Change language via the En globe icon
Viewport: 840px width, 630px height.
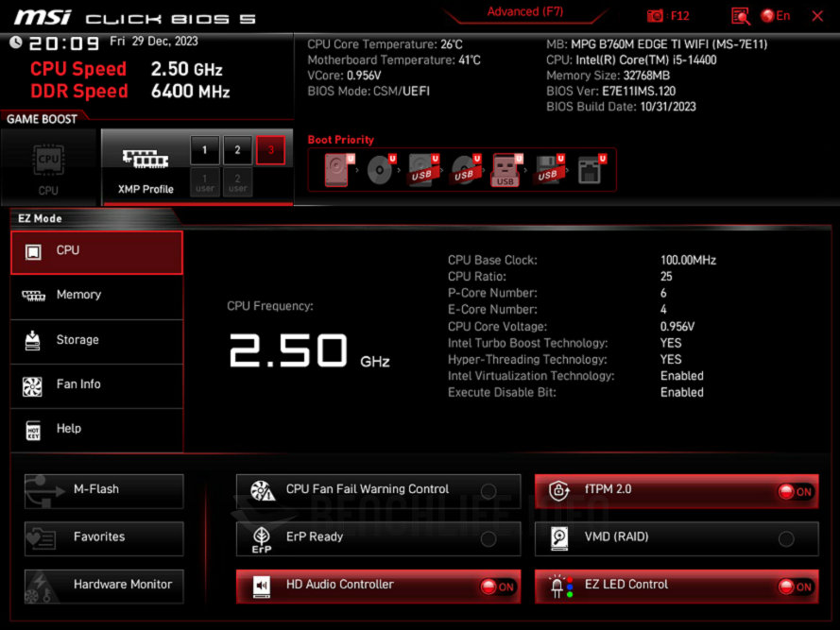tap(775, 16)
